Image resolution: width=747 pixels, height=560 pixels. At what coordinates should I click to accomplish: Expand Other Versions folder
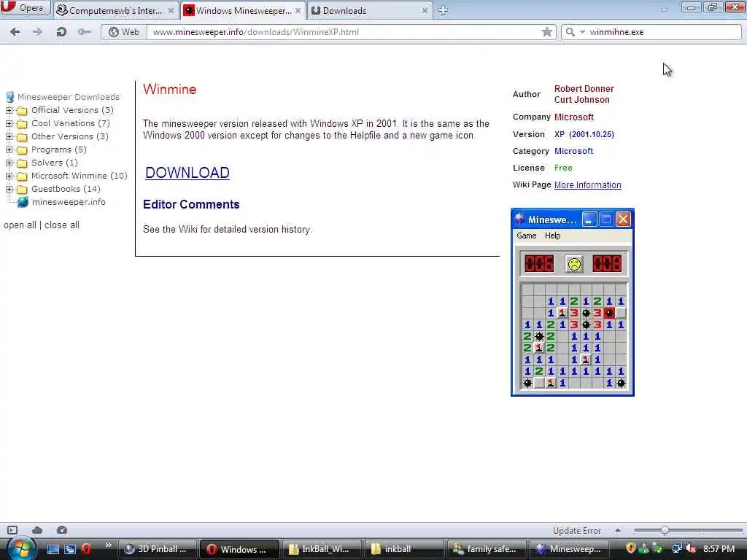point(9,136)
